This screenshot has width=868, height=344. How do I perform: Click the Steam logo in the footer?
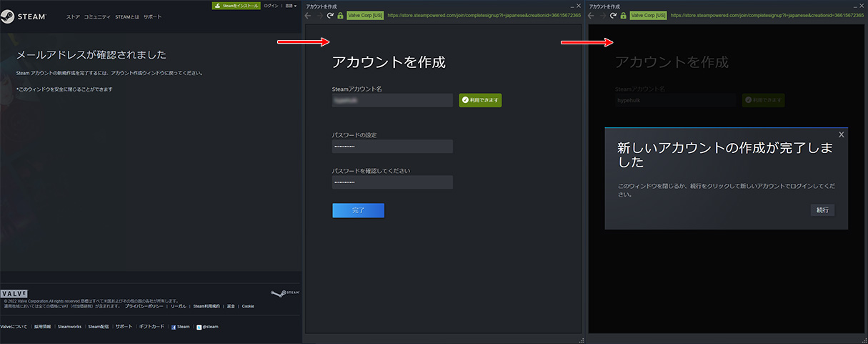285,293
